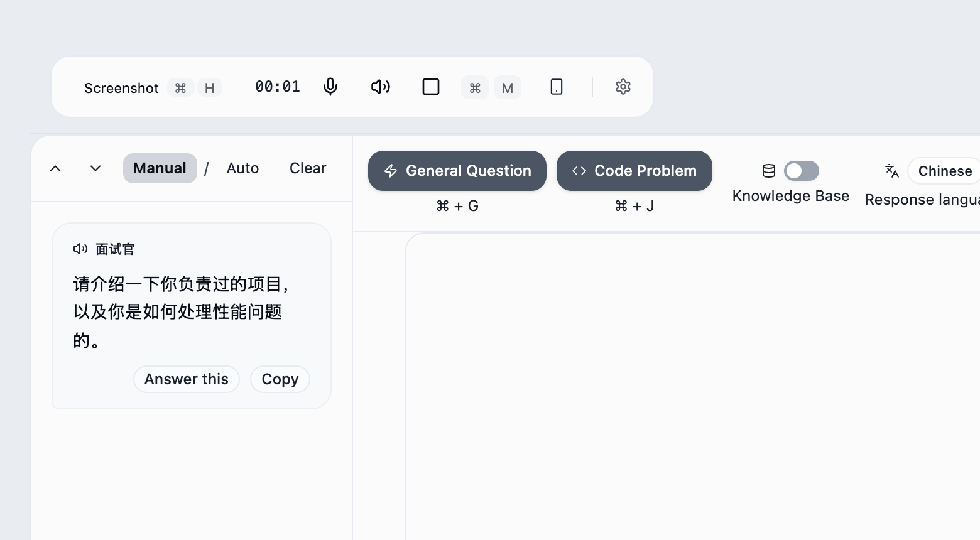Image resolution: width=980 pixels, height=540 pixels.
Task: Click the speaker icon next to 面试官
Action: [x=80, y=249]
